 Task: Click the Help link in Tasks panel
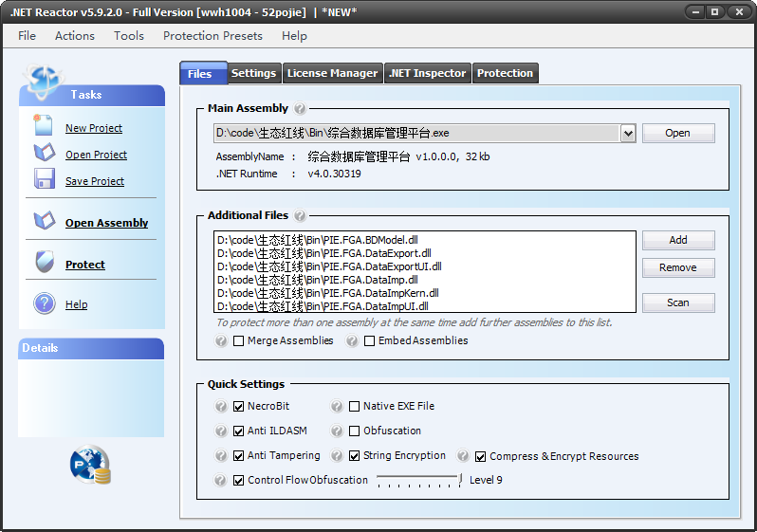[x=76, y=304]
